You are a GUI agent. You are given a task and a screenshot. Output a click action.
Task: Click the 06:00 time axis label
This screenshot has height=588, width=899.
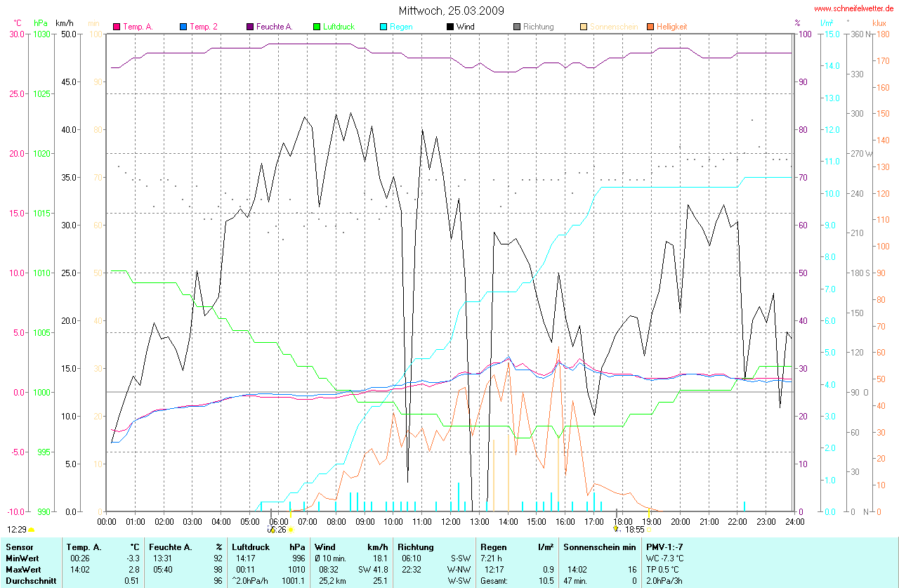[x=278, y=521]
